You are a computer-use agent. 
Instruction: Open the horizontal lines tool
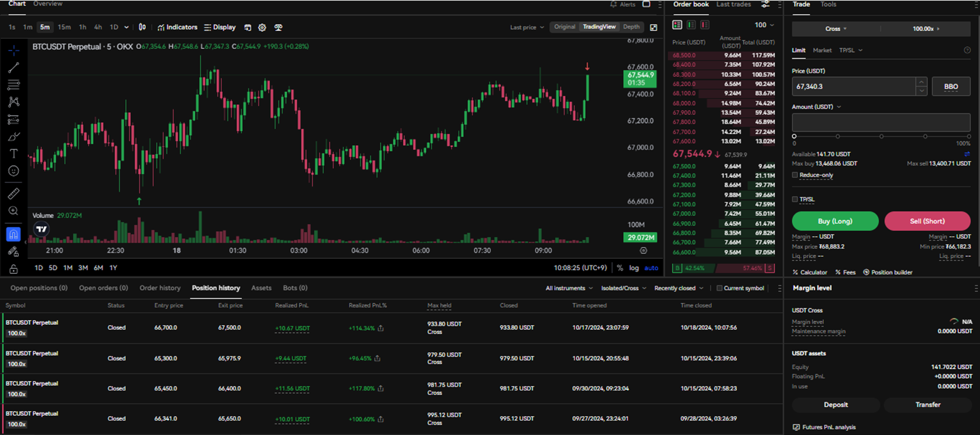point(14,85)
